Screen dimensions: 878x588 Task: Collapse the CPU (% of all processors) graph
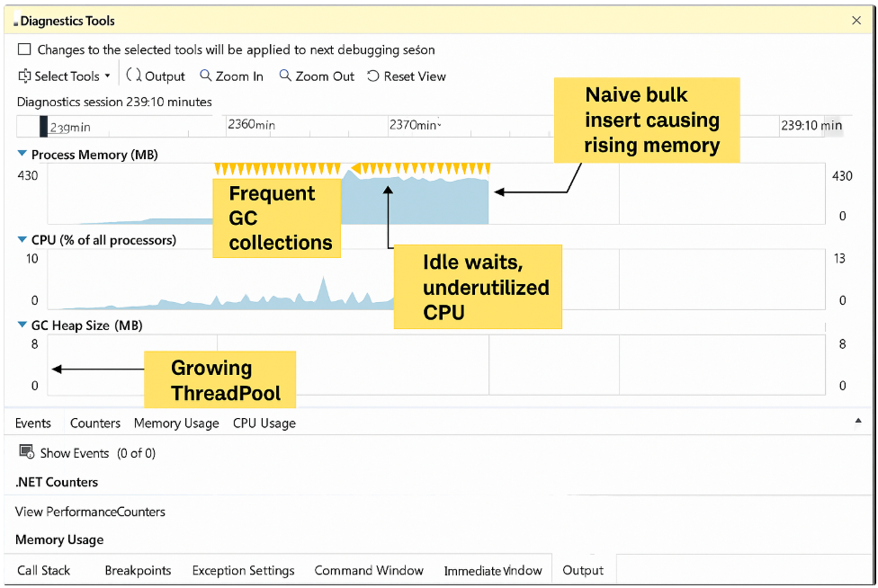click(x=22, y=240)
